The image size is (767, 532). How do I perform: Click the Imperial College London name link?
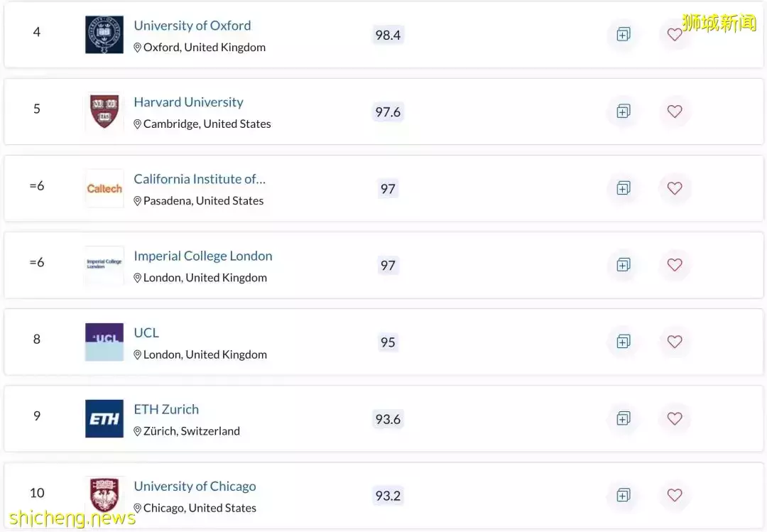[203, 256]
